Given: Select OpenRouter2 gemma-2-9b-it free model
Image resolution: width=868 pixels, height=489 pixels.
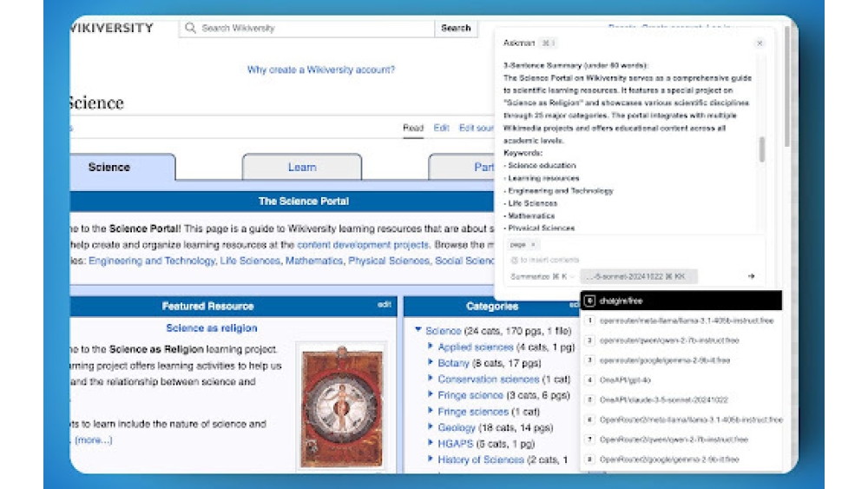Looking at the screenshot, I should click(681, 459).
